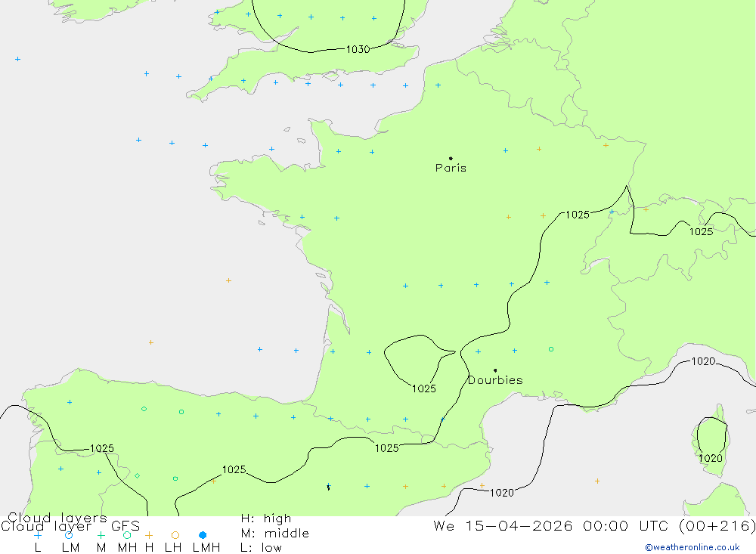The width and height of the screenshot is (756, 554).
Task: Click the 1030 isobar label
Action: [x=358, y=49]
